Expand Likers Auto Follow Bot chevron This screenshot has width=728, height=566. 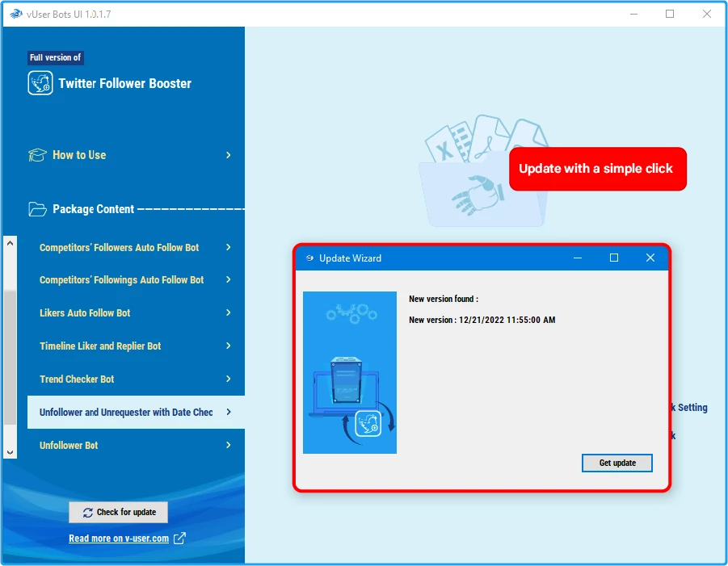tap(228, 312)
